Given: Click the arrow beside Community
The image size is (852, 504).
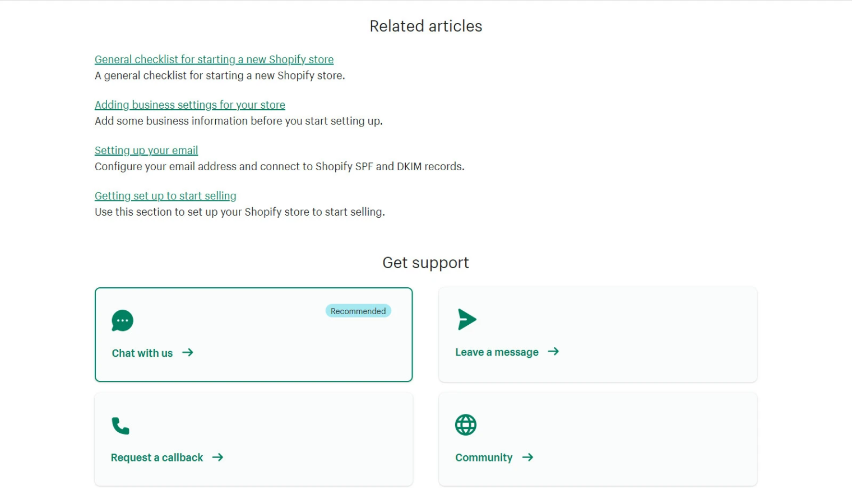Looking at the screenshot, I should (x=527, y=457).
